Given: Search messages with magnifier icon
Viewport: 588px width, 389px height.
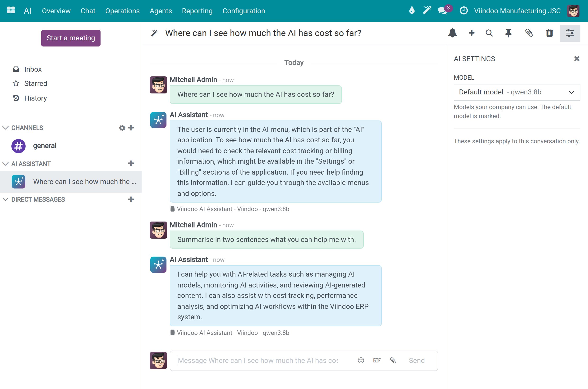Looking at the screenshot, I should tap(489, 33).
